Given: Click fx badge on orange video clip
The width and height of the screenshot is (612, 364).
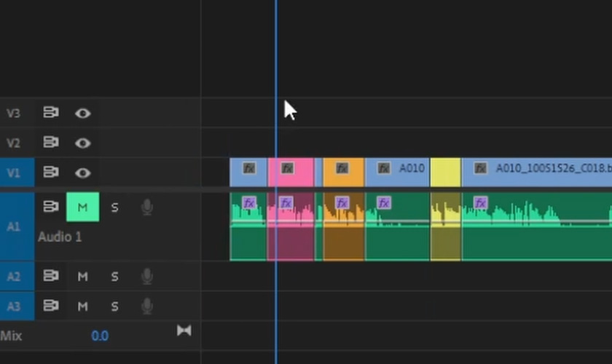Looking at the screenshot, I should [342, 168].
